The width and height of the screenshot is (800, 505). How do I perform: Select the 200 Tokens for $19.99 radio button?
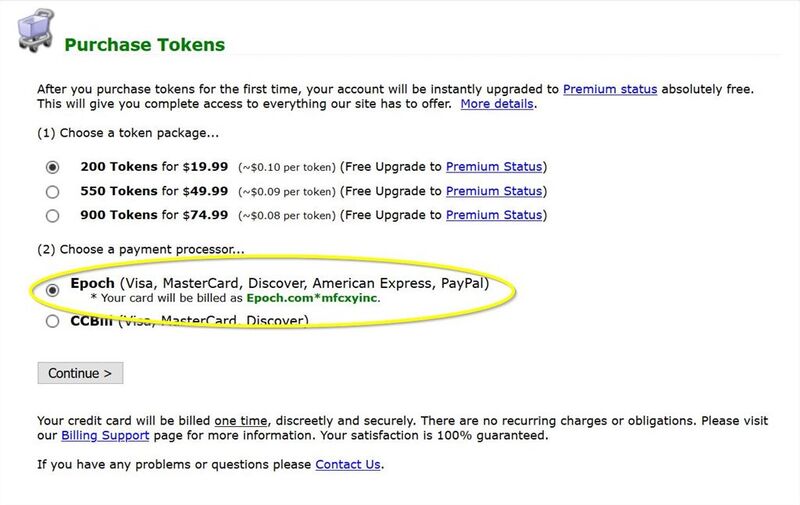coord(52,167)
